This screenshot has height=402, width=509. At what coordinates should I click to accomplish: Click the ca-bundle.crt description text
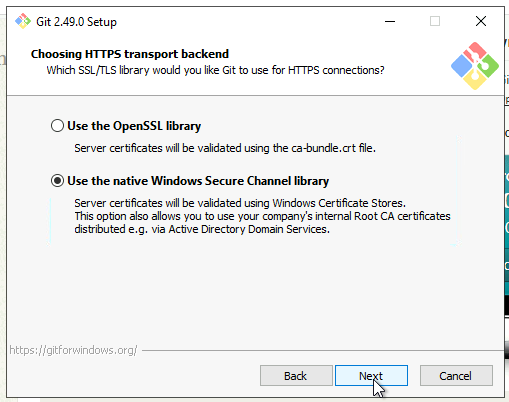(225, 148)
